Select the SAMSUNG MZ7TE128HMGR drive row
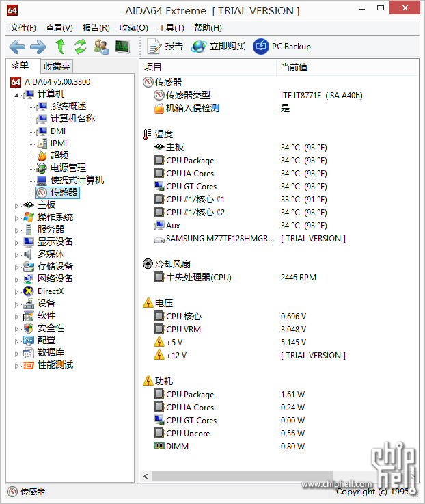Image resolution: width=425 pixels, height=504 pixels. (279, 239)
